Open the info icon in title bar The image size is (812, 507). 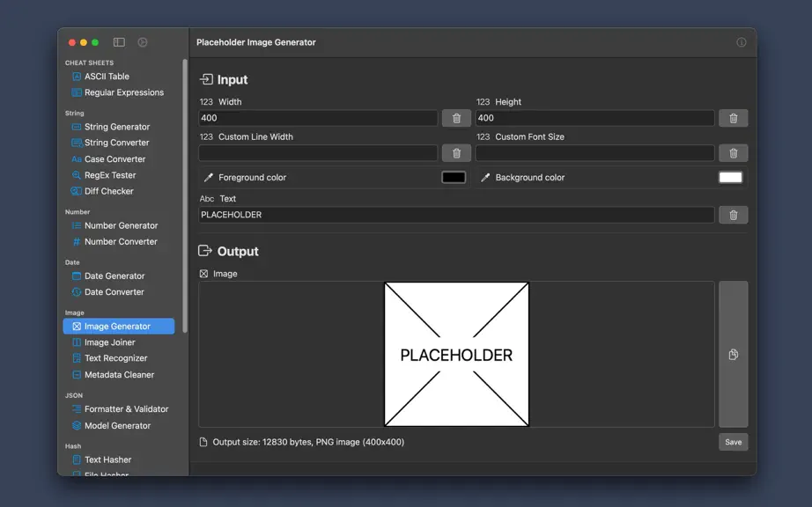[x=742, y=42]
